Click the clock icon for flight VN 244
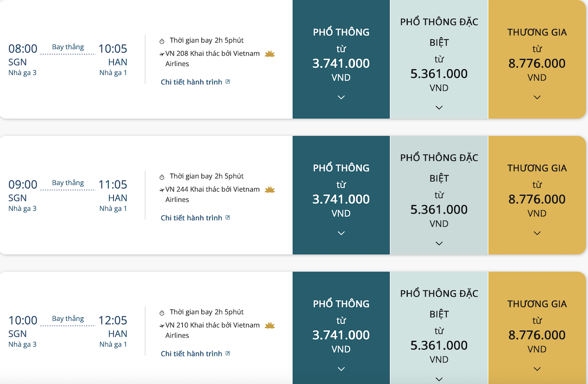The height and width of the screenshot is (384, 588). (162, 176)
